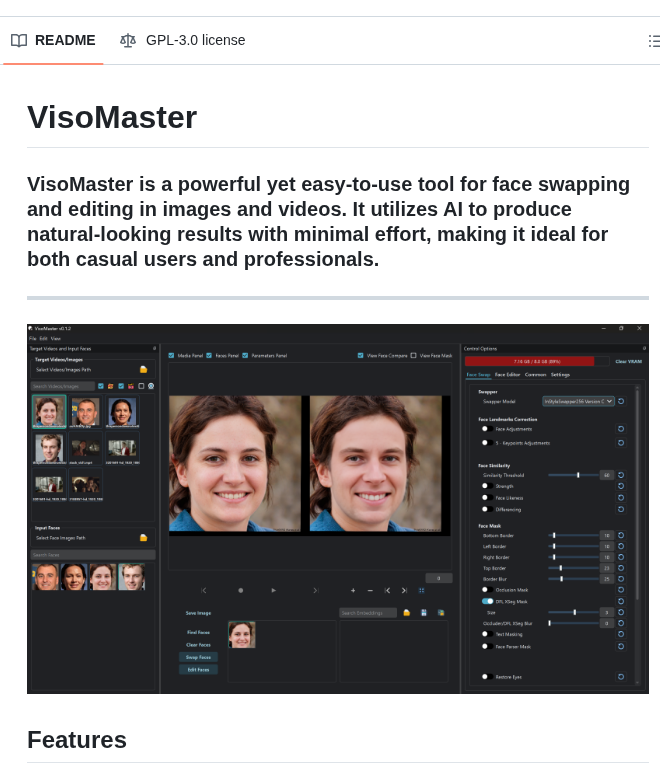The image size is (660, 780).
Task: Click the play button under the preview
Action: 274,590
